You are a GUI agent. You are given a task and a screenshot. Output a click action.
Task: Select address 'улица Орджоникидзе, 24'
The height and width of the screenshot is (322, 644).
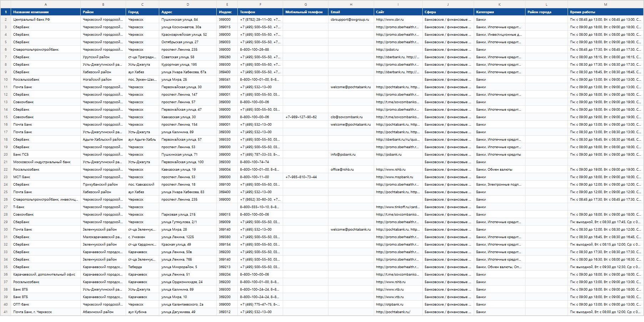point(188,282)
